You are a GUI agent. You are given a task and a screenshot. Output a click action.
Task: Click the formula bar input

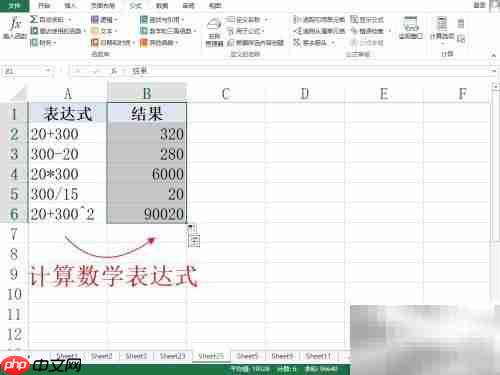308,71
